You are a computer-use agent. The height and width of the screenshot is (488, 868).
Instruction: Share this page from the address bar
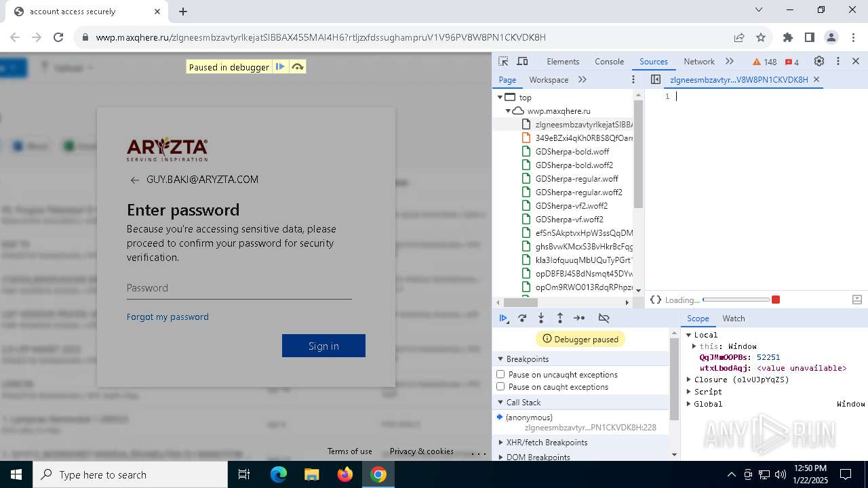click(739, 37)
